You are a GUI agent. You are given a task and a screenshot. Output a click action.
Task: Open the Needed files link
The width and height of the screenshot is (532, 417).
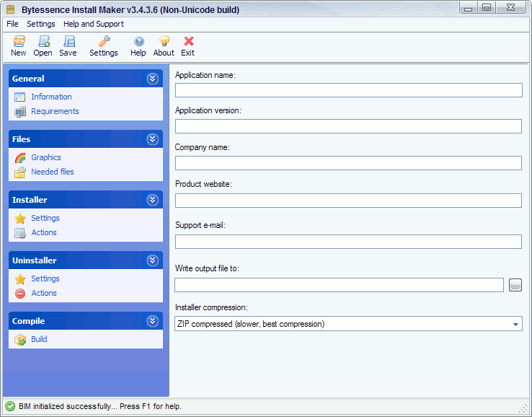click(x=53, y=172)
